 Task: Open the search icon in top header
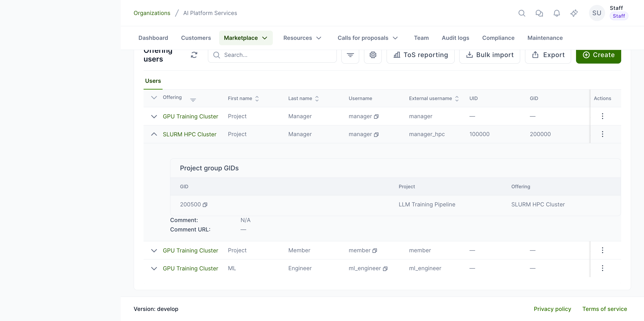[521, 13]
